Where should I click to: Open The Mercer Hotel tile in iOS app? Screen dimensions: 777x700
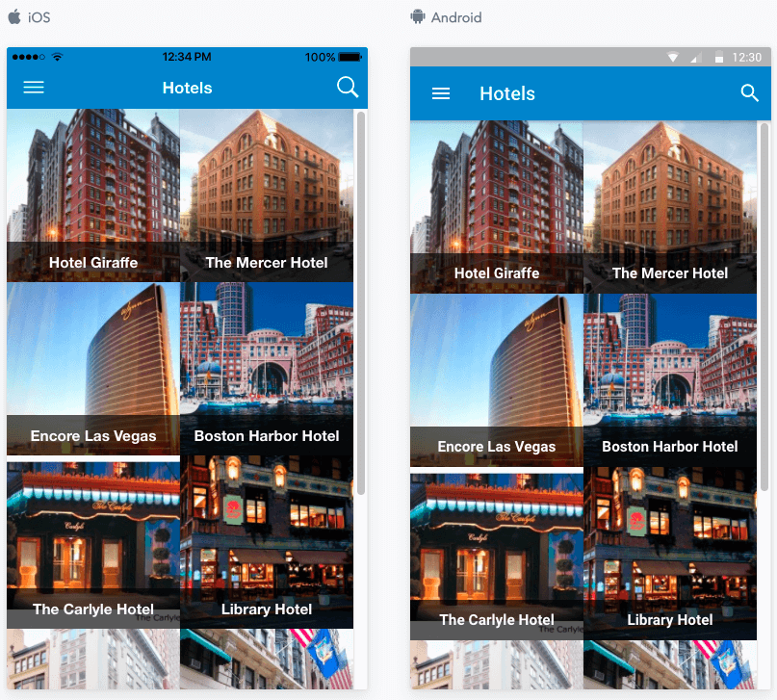point(267,195)
